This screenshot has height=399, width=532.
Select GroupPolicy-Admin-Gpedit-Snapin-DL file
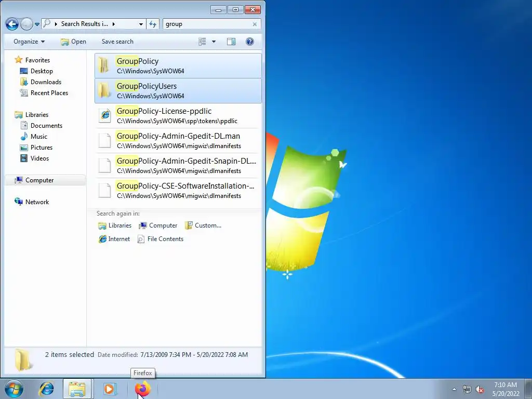tap(178, 165)
